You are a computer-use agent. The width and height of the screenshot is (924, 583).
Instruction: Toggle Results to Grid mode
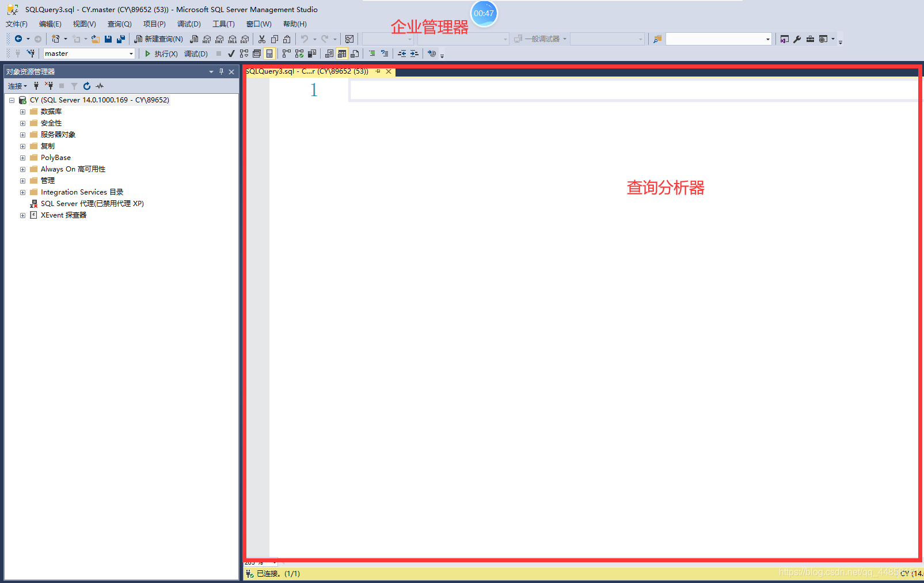point(342,54)
